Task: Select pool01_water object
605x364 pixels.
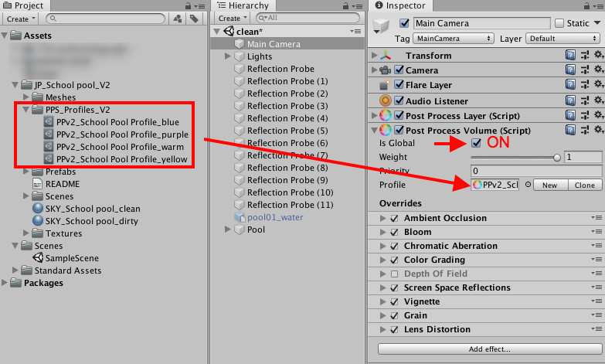Action: (x=269, y=217)
